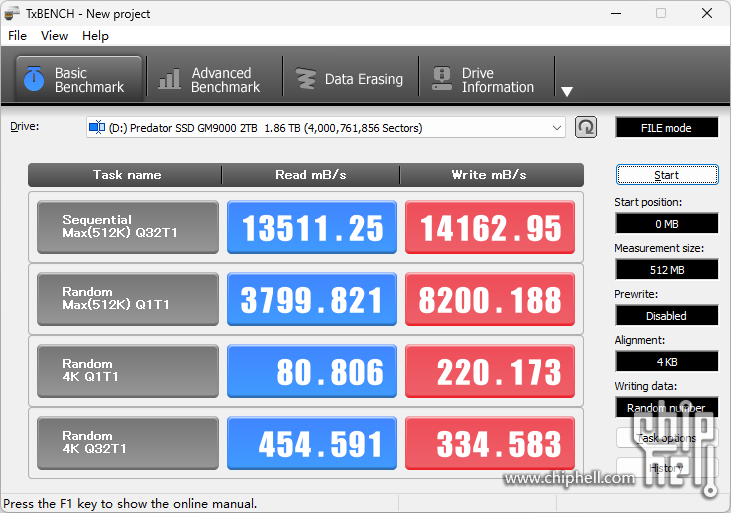
Task: Open Task options
Action: point(667,438)
